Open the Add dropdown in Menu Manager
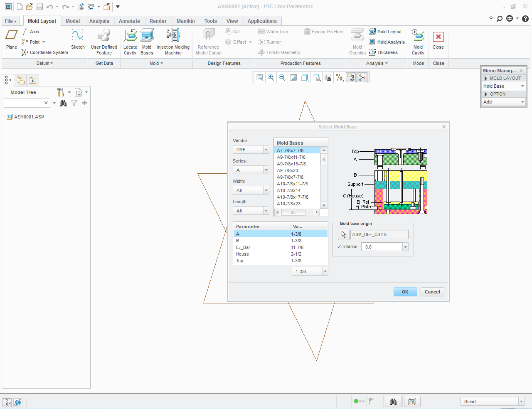Viewport: 532px width, 409px height. (504, 102)
